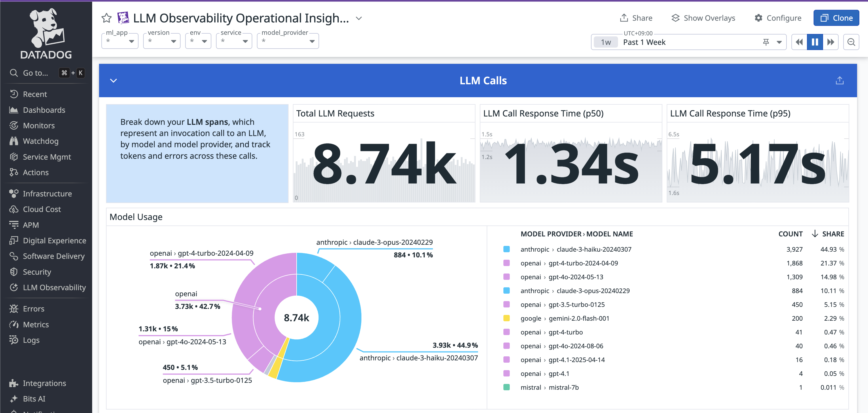The image size is (868, 413).
Task: Go to Dashboards in sidebar
Action: click(44, 110)
